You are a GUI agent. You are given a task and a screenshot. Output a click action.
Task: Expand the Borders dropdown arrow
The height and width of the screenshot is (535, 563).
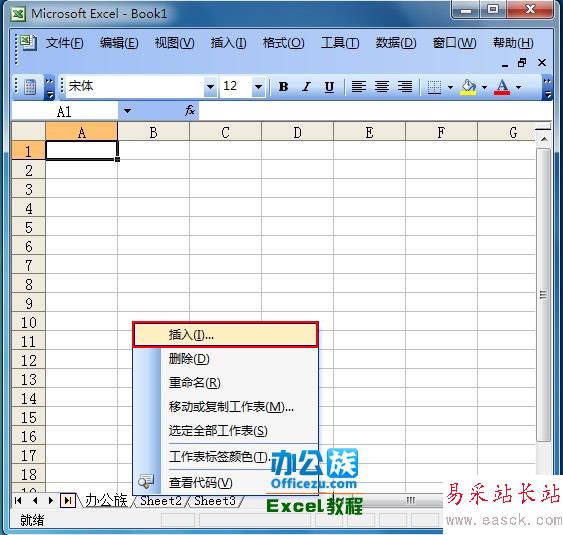[450, 87]
